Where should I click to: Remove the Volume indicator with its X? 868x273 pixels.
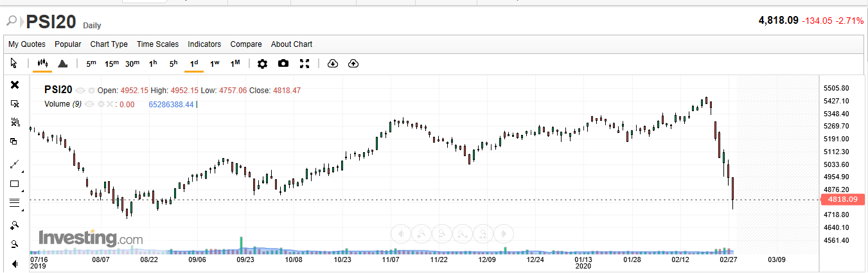click(x=109, y=104)
